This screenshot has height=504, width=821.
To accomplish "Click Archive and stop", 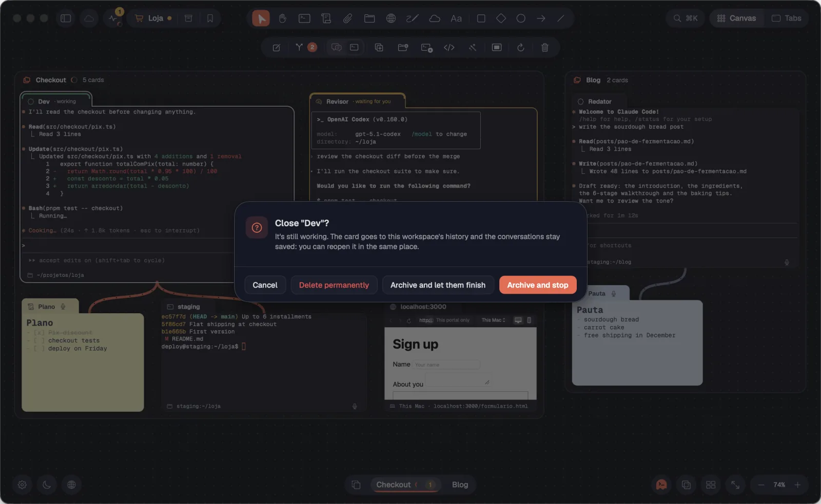I will (x=538, y=285).
